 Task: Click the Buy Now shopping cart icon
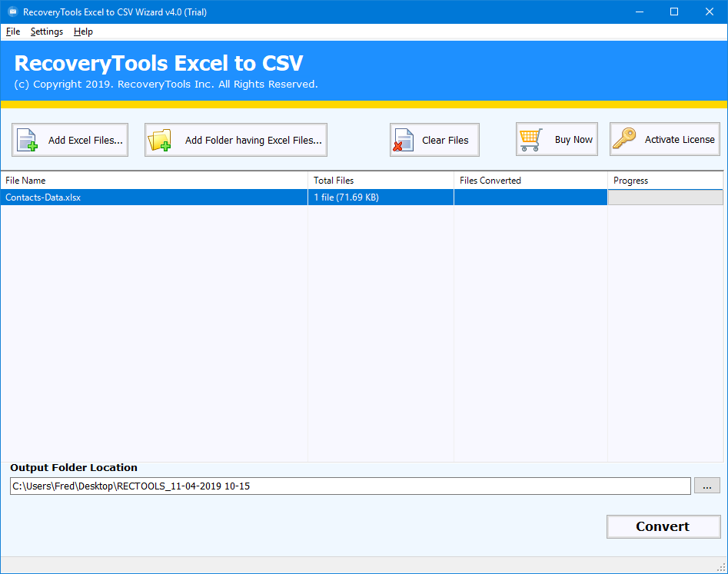[530, 140]
